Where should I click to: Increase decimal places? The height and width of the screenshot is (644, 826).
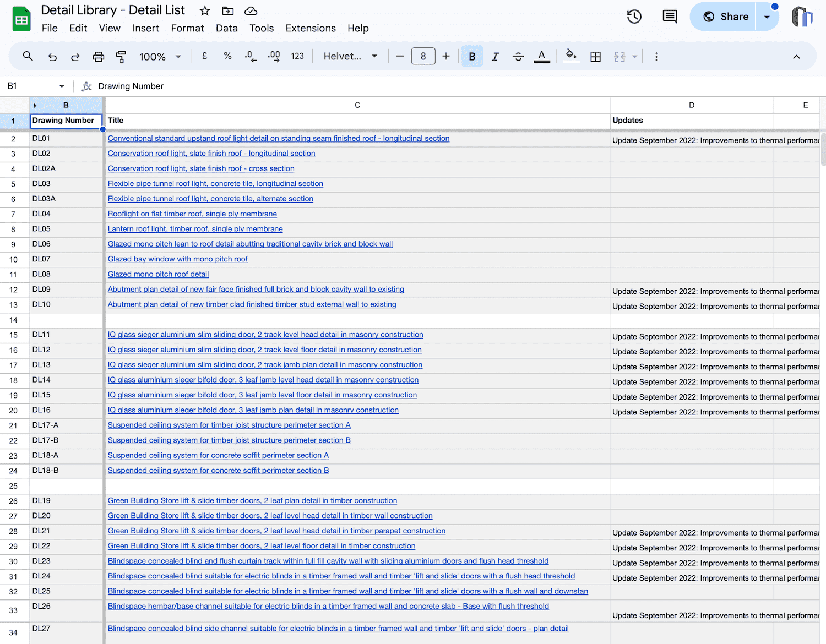(x=274, y=56)
